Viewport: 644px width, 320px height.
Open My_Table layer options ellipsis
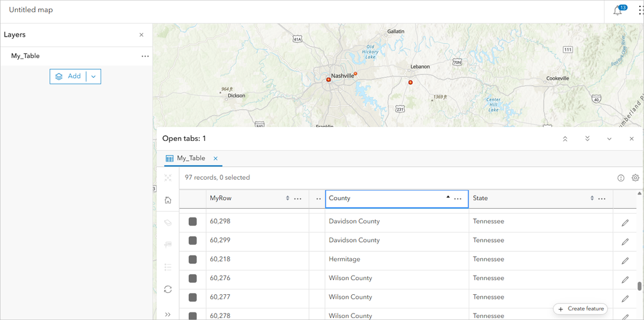(x=145, y=56)
